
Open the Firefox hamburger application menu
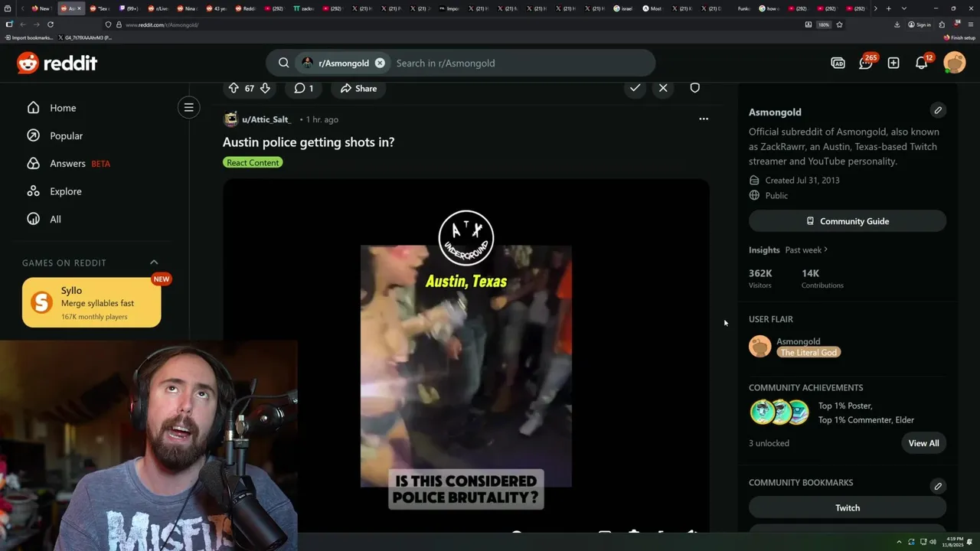tap(971, 24)
